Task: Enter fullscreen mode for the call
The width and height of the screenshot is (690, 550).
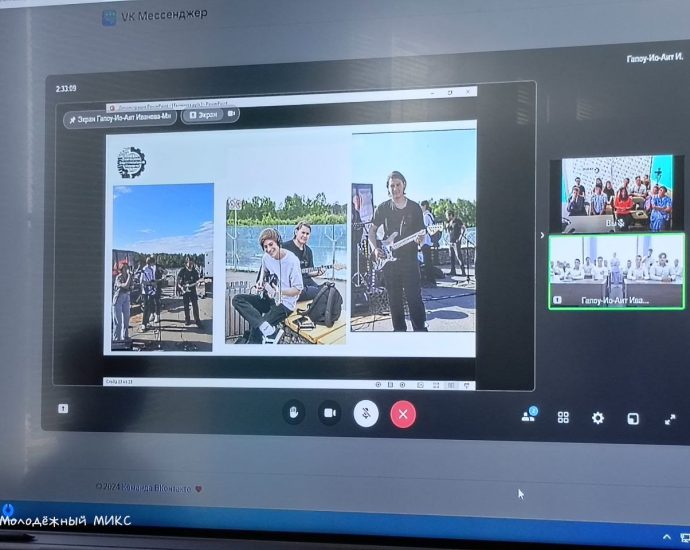Action: coord(670,420)
